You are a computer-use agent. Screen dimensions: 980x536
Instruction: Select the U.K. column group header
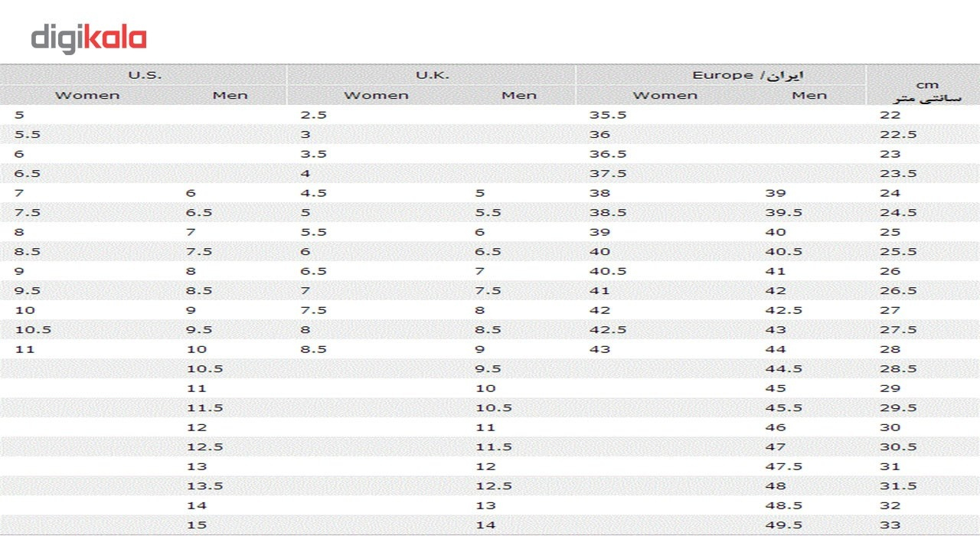(x=433, y=75)
